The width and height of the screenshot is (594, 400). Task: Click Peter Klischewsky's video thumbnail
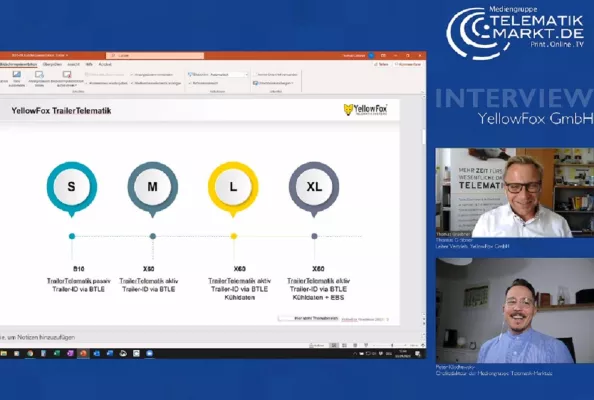point(514,311)
